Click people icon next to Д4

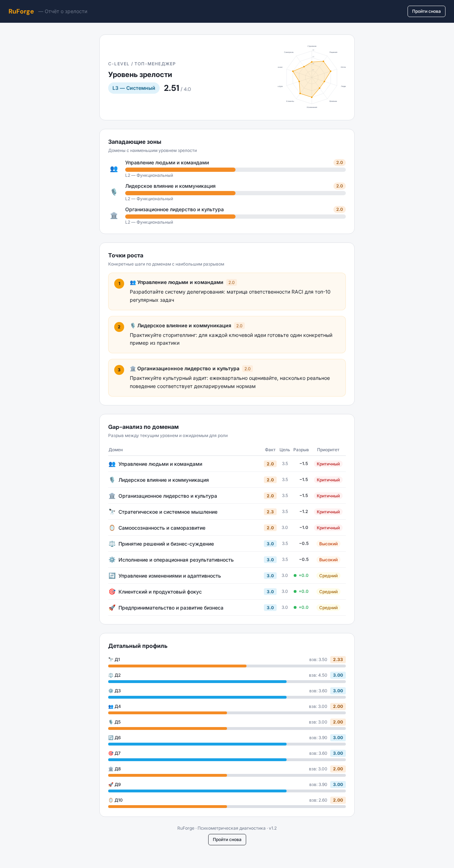pos(111,706)
